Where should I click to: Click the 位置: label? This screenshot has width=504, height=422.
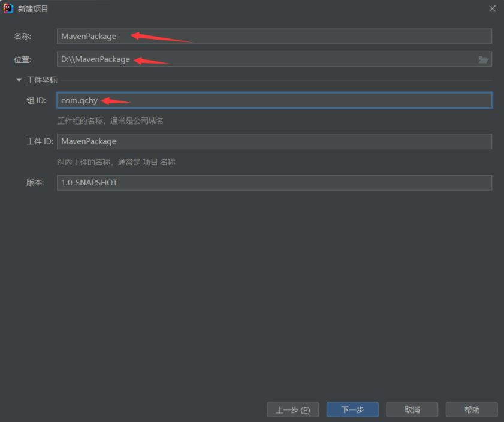(23, 59)
